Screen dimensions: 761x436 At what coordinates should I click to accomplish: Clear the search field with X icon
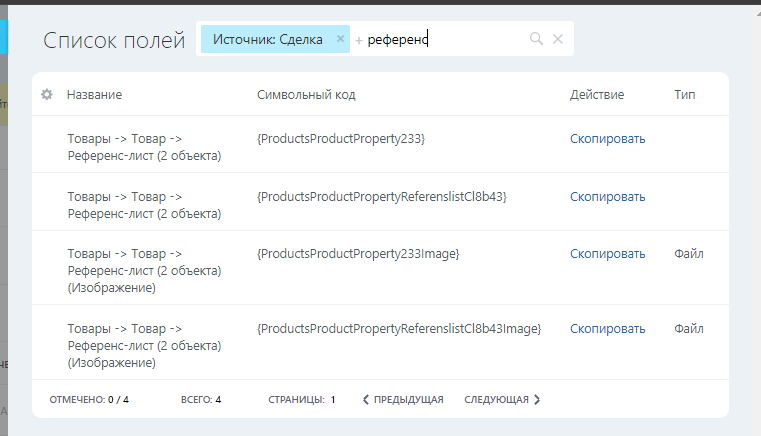coord(558,39)
